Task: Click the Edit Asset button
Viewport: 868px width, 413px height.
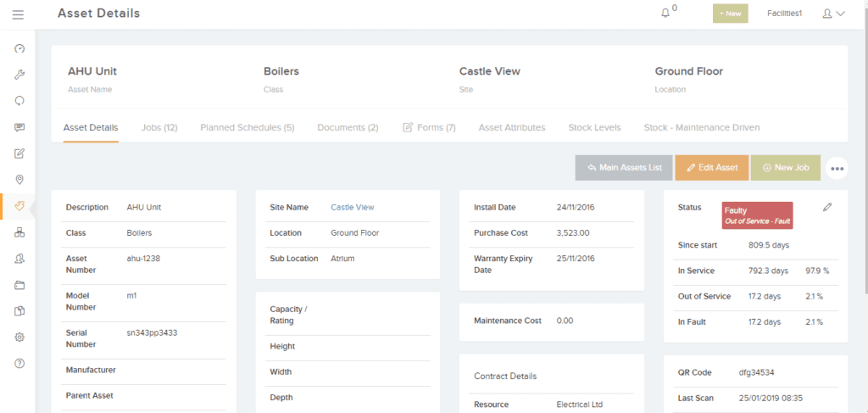Action: click(x=711, y=168)
